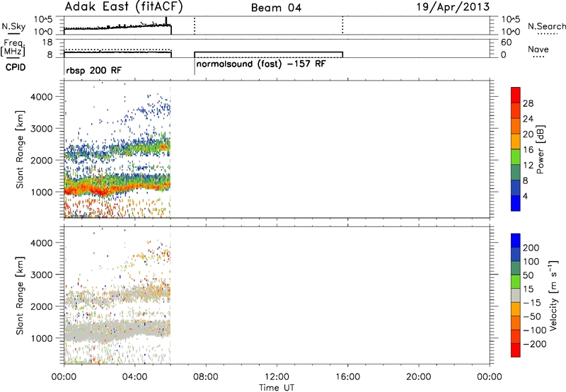Click the 'N.Sky' legend label

(x=13, y=26)
